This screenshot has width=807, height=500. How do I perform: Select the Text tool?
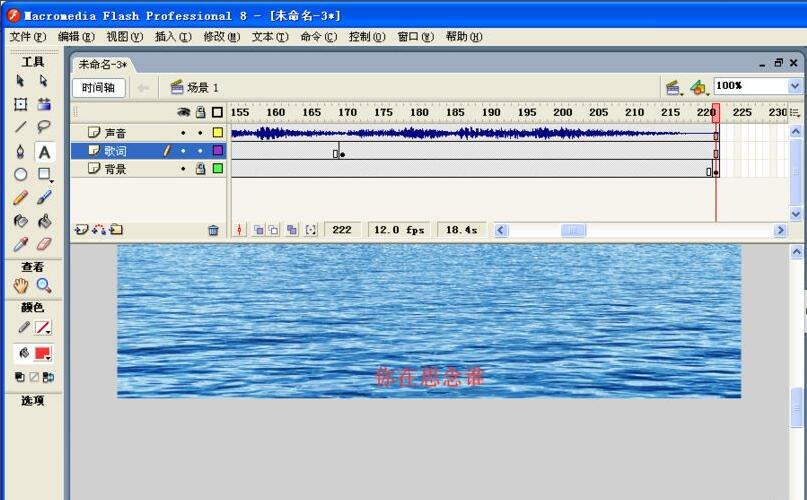(44, 152)
